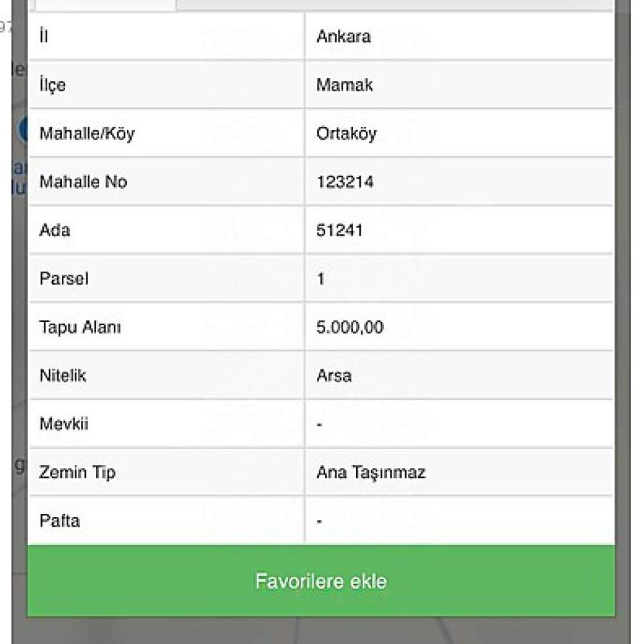Viewport: 644px width, 644px height.
Task: Click the Arsa value in Nitelik row
Action: [x=334, y=375]
